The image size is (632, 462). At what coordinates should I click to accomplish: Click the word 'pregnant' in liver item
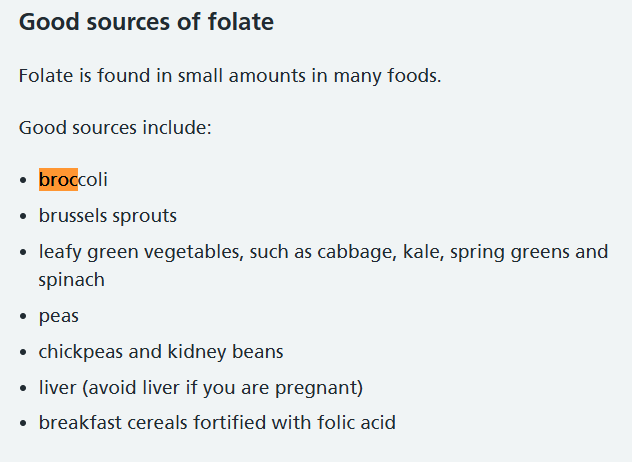tap(316, 388)
